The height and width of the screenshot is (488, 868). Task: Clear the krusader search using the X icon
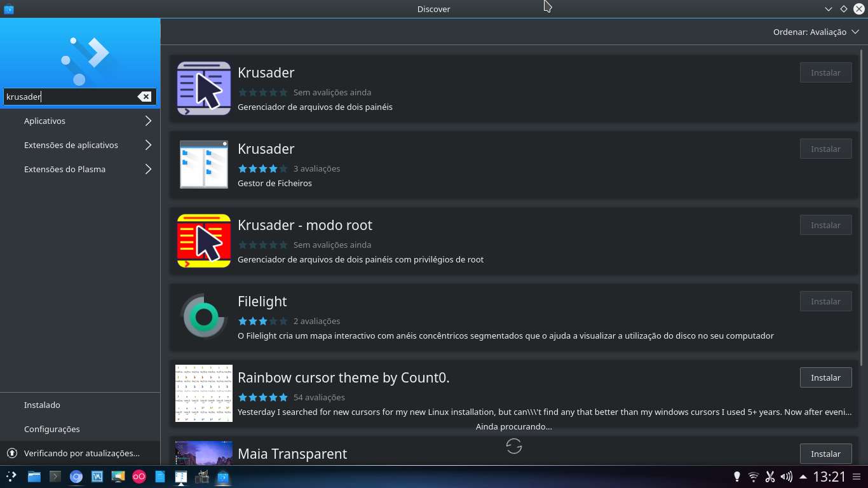tap(144, 97)
